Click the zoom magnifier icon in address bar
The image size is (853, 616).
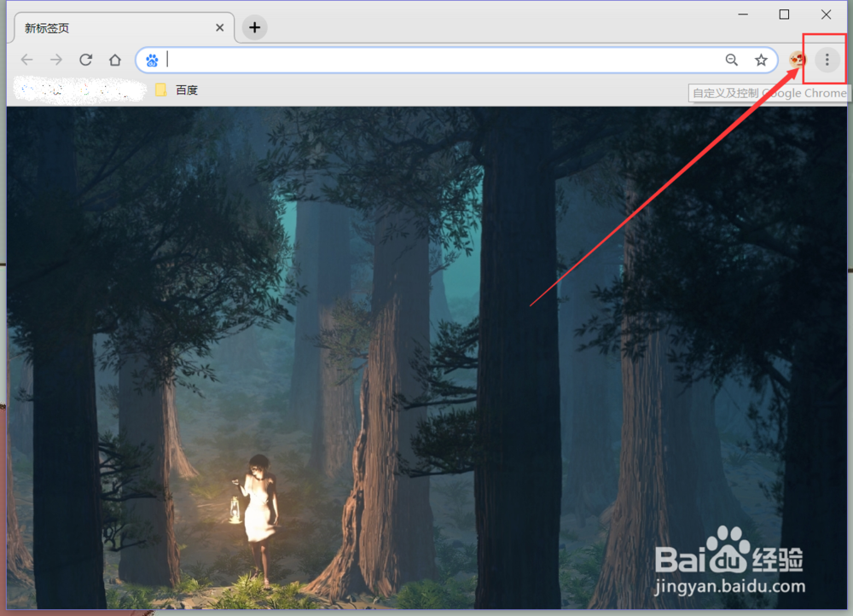coord(732,60)
